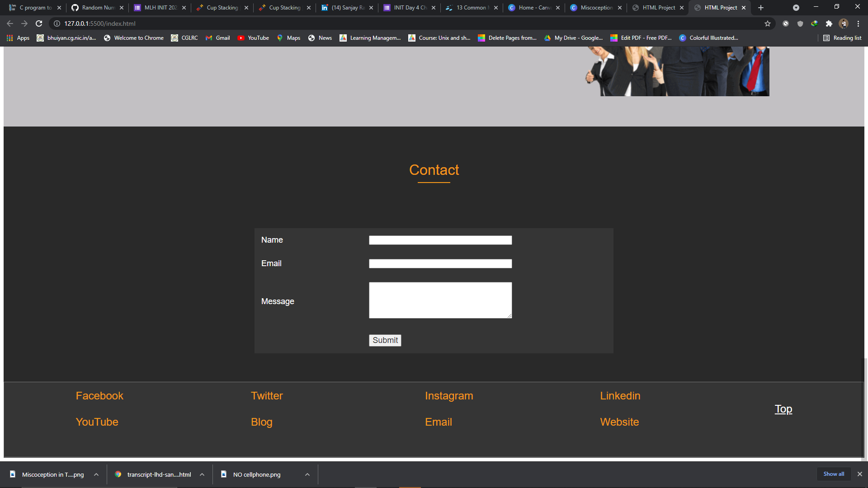Expand options for NO cellphone.png download
This screenshot has width=868, height=488.
point(307,474)
